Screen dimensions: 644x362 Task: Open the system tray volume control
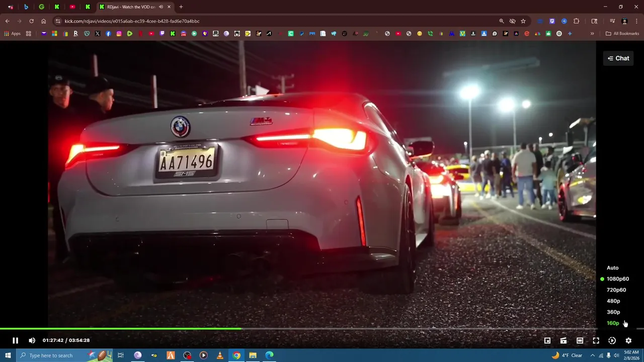(x=616, y=355)
